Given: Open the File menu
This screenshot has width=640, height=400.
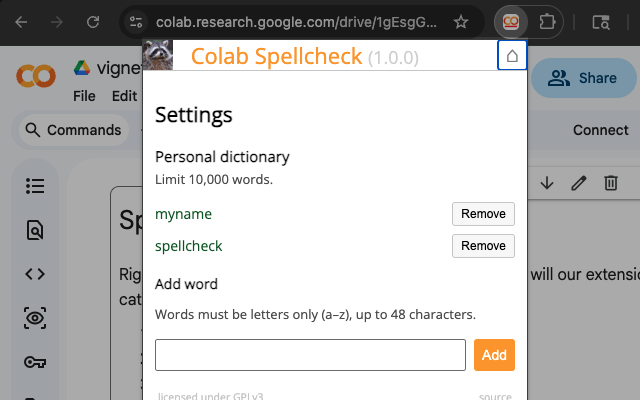Looking at the screenshot, I should pos(84,96).
